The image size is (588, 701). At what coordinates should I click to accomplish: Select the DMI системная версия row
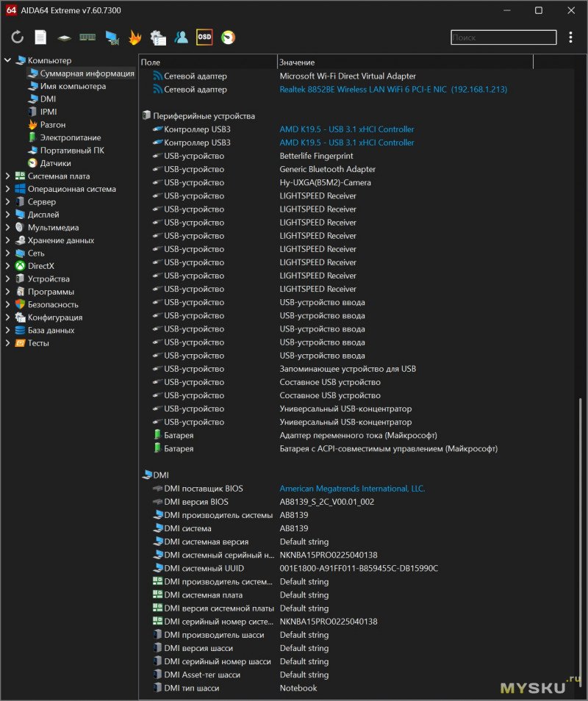click(356, 542)
